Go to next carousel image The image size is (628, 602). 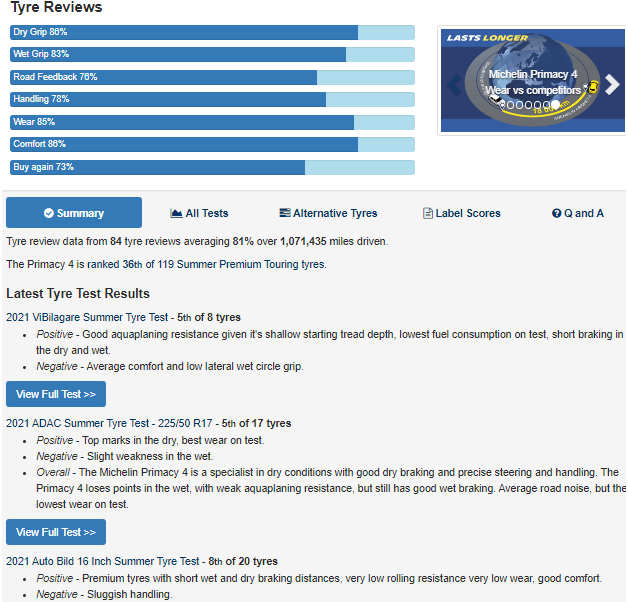[x=611, y=84]
